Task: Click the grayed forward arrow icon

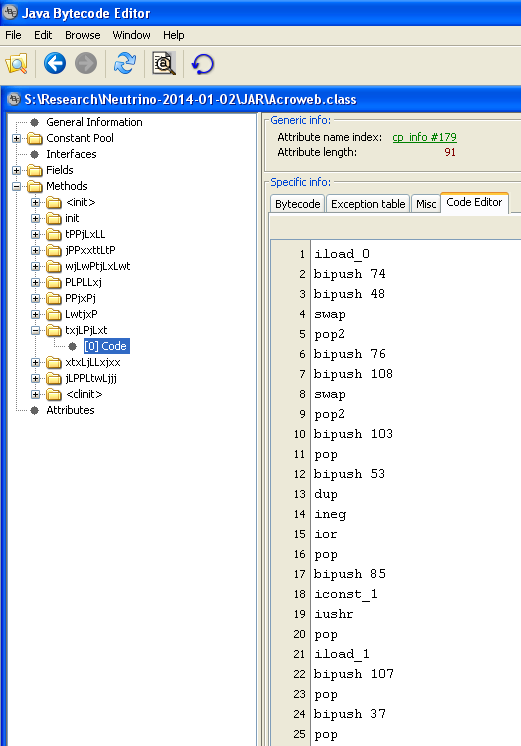Action: coord(86,63)
